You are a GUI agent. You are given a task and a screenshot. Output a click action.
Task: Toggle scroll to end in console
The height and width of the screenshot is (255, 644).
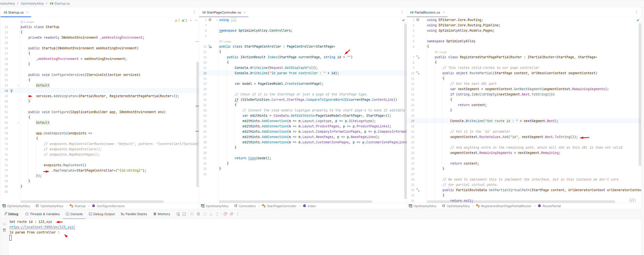coord(4,224)
